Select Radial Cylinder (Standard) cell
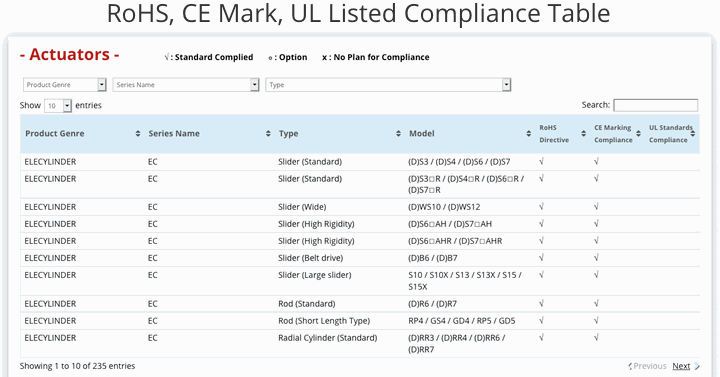Viewport: 720px width, 377px height. [x=327, y=338]
